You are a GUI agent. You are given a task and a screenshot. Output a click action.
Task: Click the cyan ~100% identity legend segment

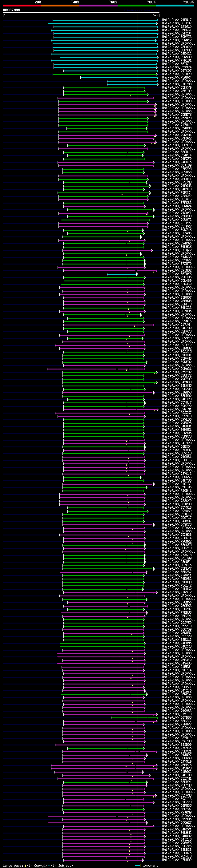pos(175,6)
